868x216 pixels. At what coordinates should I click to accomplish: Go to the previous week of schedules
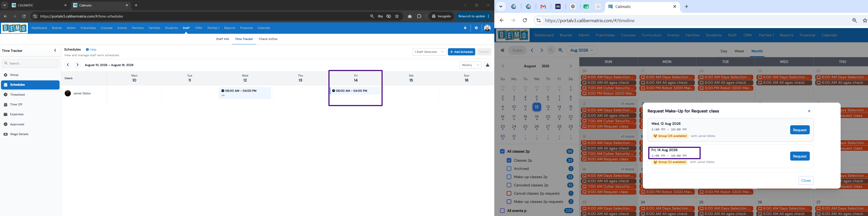click(68, 65)
